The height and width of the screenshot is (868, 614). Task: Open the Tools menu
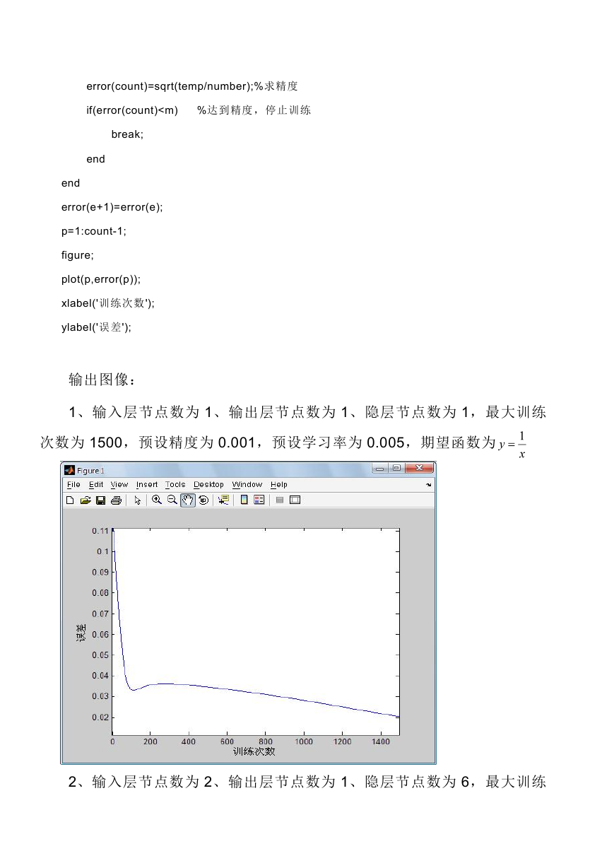click(175, 485)
